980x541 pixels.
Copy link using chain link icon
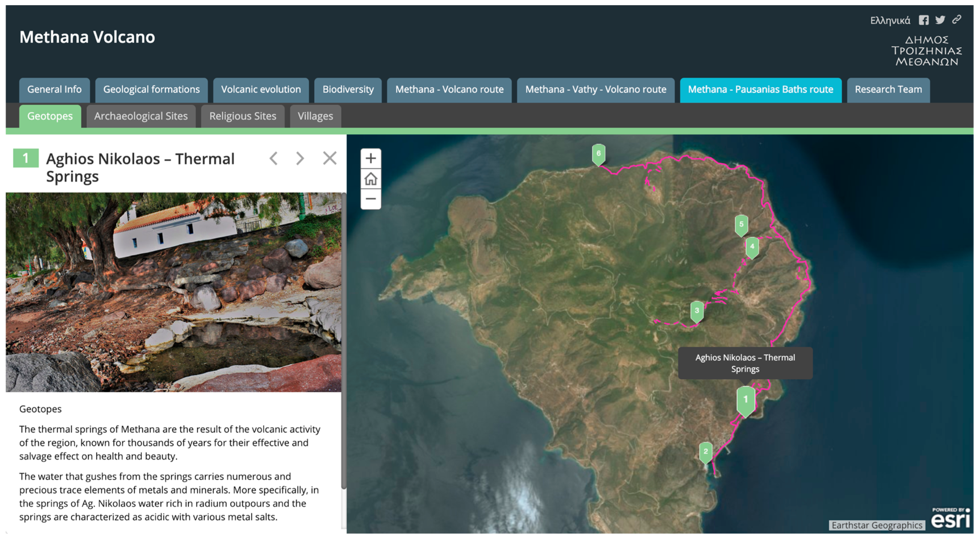coord(956,20)
